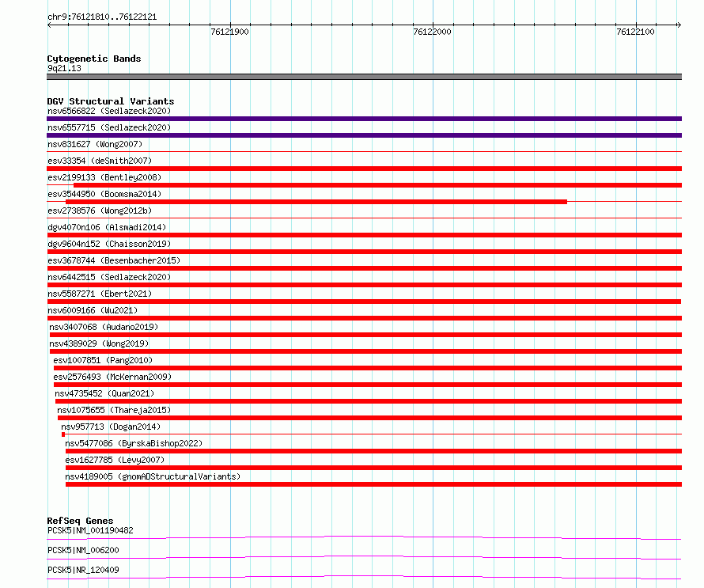The width and height of the screenshot is (704, 588).
Task: Click the red bar under esv2576493
Action: pos(368,385)
